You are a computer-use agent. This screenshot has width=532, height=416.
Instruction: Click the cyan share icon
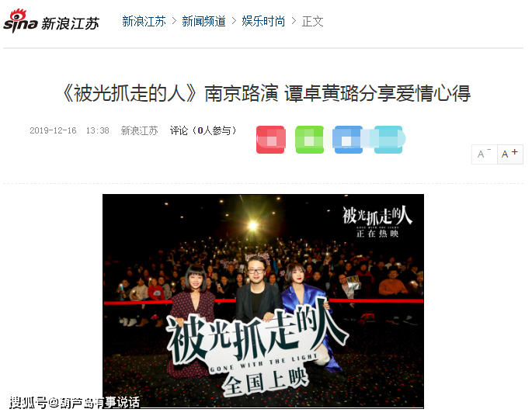click(388, 140)
